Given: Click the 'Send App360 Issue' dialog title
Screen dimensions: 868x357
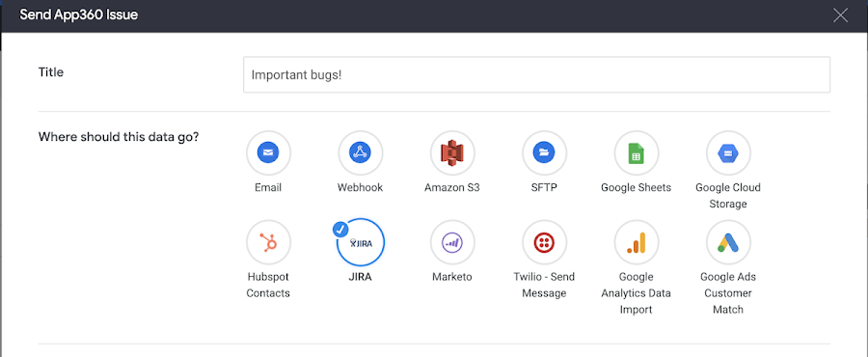Looking at the screenshot, I should (x=79, y=14).
